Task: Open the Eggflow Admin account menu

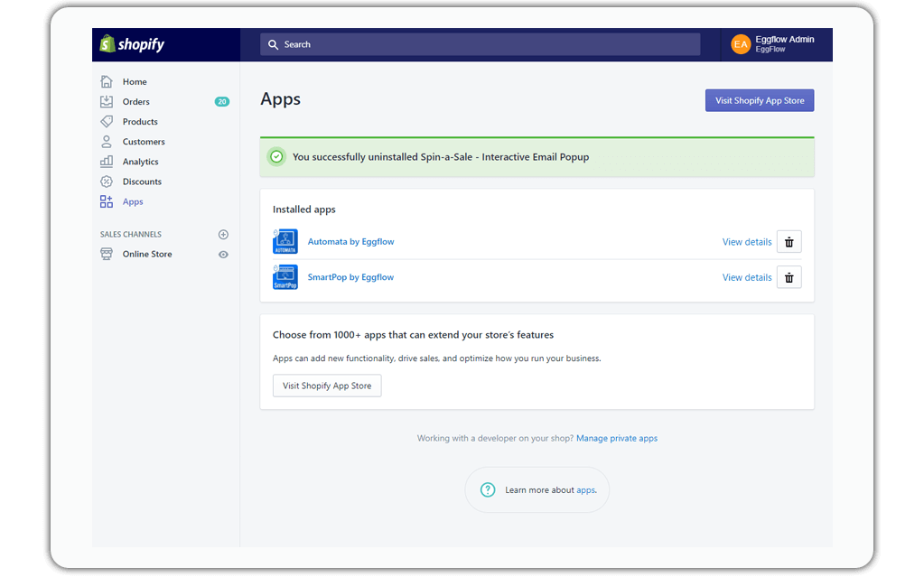Action: (774, 43)
